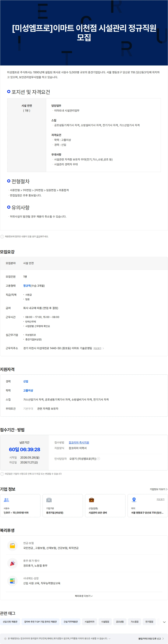Select the 시설점검 tag
168x644 pixels.
pyautogui.click(x=105, y=622)
